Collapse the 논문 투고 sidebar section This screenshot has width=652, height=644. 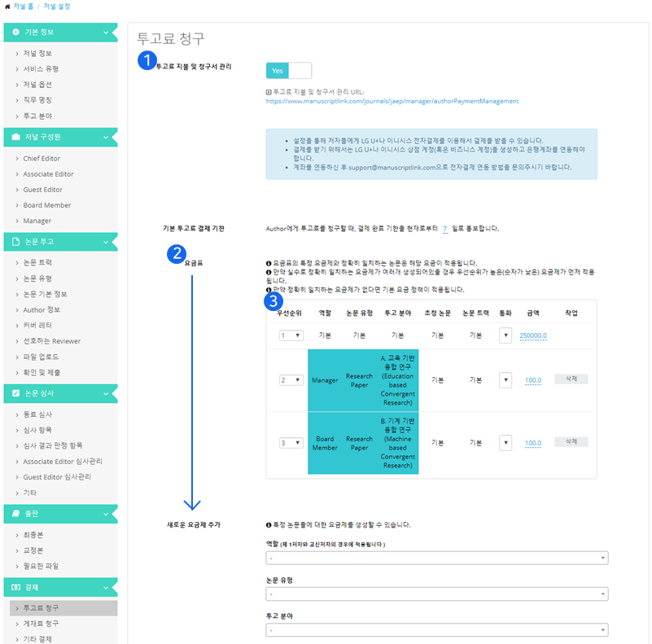pos(106,242)
